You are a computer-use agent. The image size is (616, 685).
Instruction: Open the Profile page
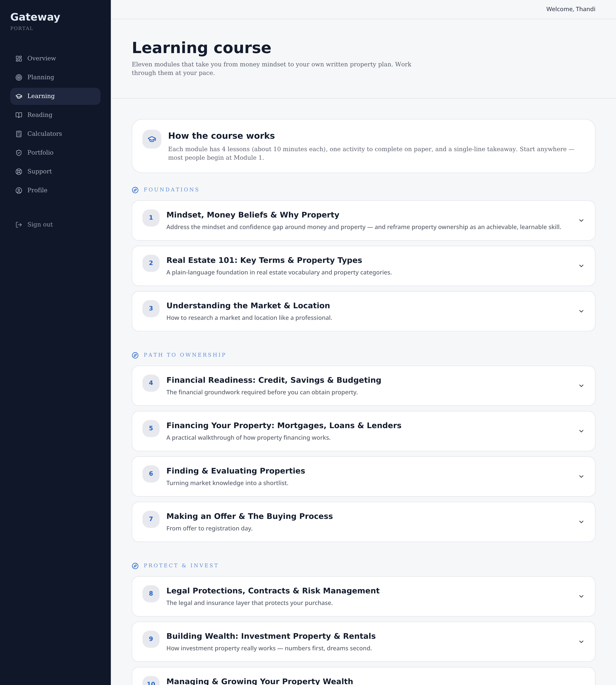(x=55, y=190)
